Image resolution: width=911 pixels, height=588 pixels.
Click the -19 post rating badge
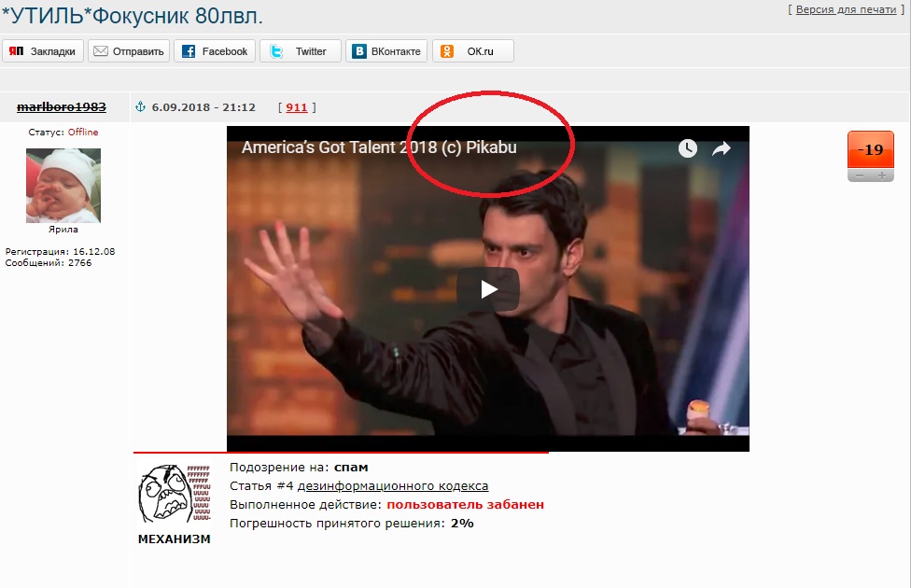click(870, 150)
